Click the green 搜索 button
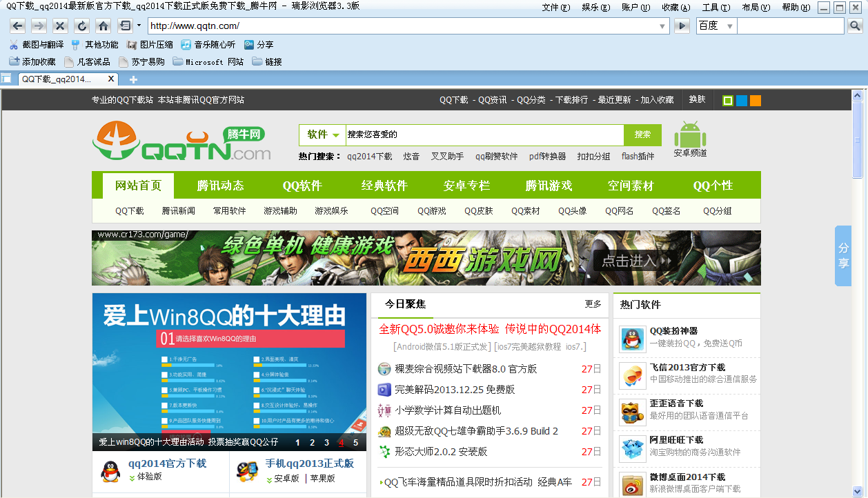This screenshot has width=868, height=498. pos(642,135)
